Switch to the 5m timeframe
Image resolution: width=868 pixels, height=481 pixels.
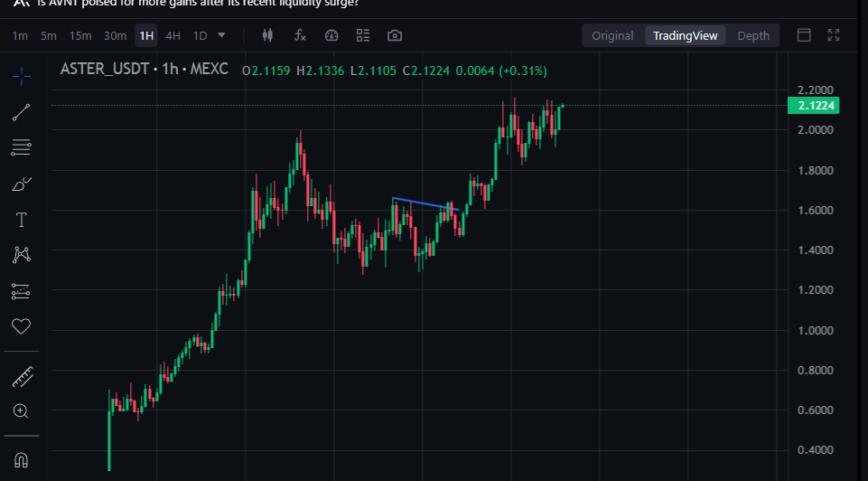[49, 35]
